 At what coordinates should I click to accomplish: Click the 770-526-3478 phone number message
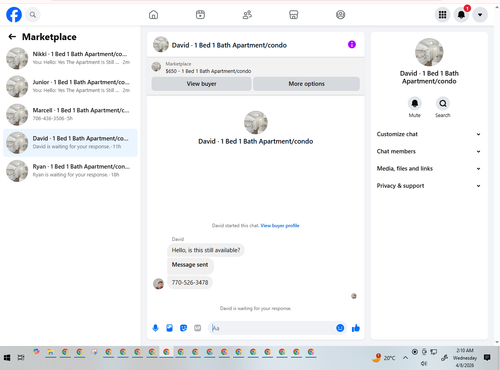coord(190,283)
